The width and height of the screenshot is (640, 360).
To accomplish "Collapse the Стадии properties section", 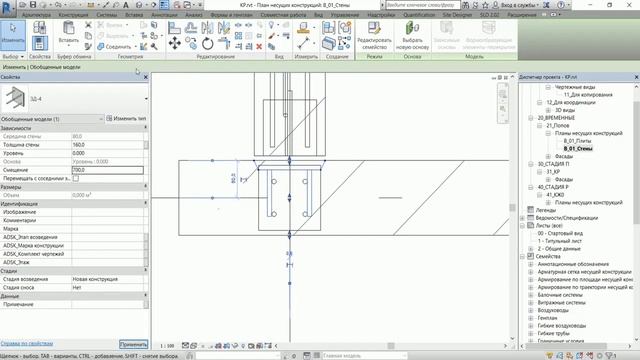I will [146, 270].
